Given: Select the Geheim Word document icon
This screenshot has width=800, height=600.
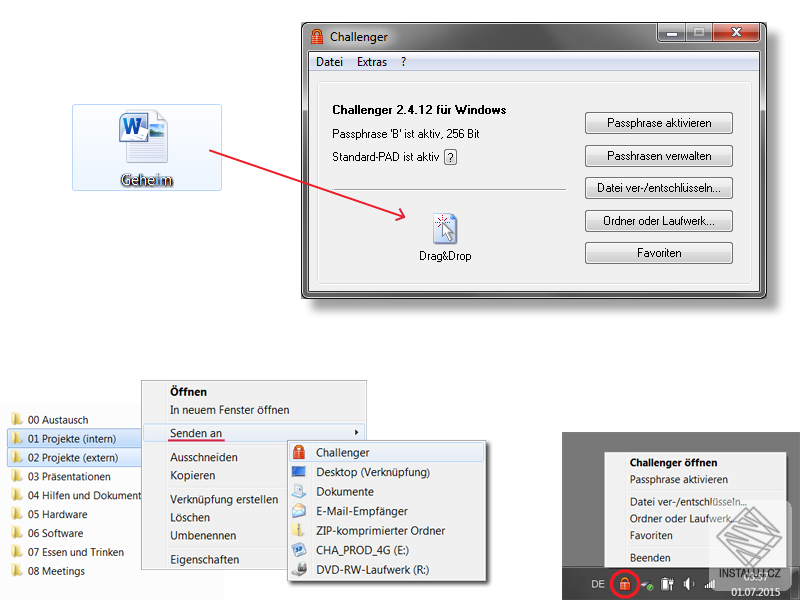Looking at the screenshot, I should [144, 136].
